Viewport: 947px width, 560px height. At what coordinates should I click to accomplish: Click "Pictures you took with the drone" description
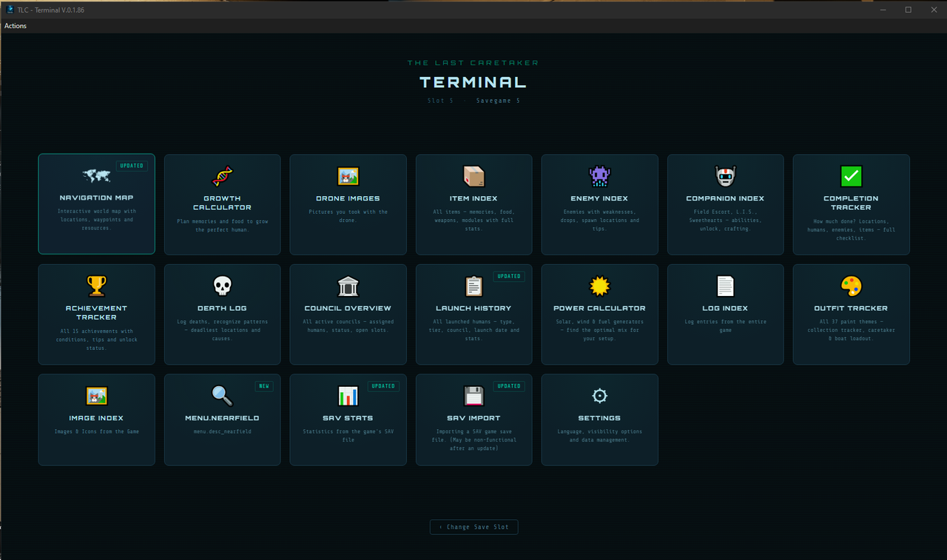[x=348, y=216]
